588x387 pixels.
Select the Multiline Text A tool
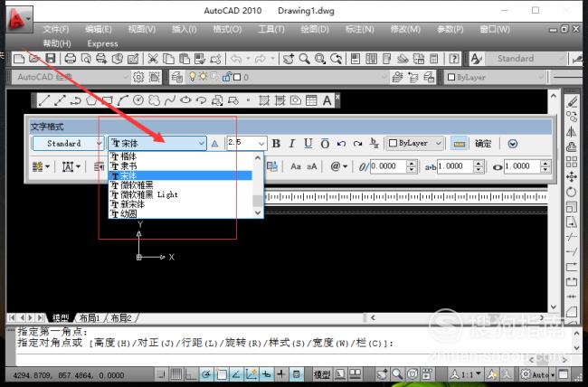click(327, 100)
